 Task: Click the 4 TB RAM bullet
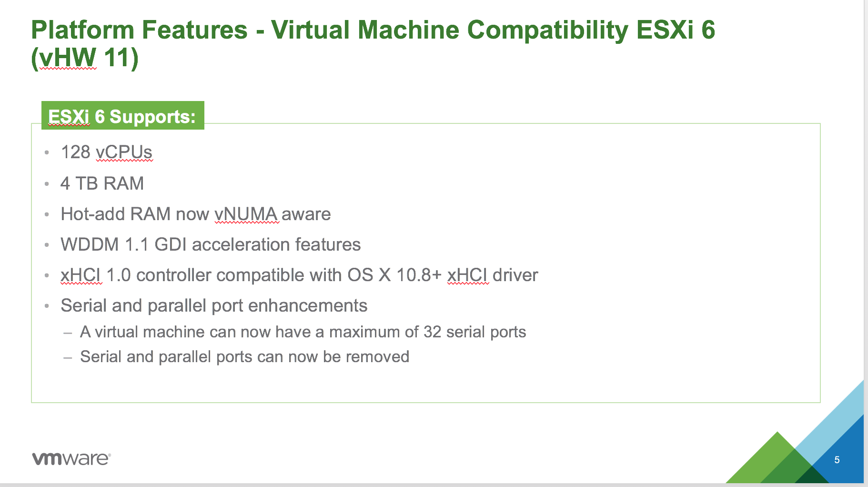pos(102,183)
